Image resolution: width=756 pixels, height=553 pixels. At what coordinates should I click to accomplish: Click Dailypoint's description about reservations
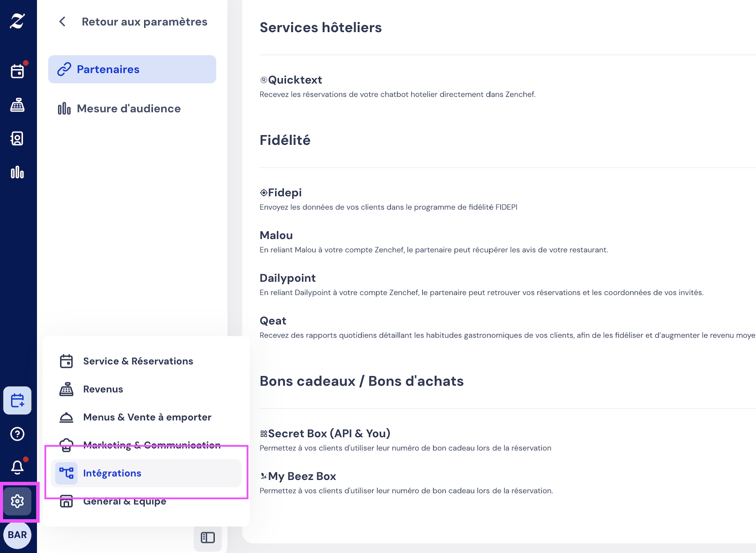(481, 292)
